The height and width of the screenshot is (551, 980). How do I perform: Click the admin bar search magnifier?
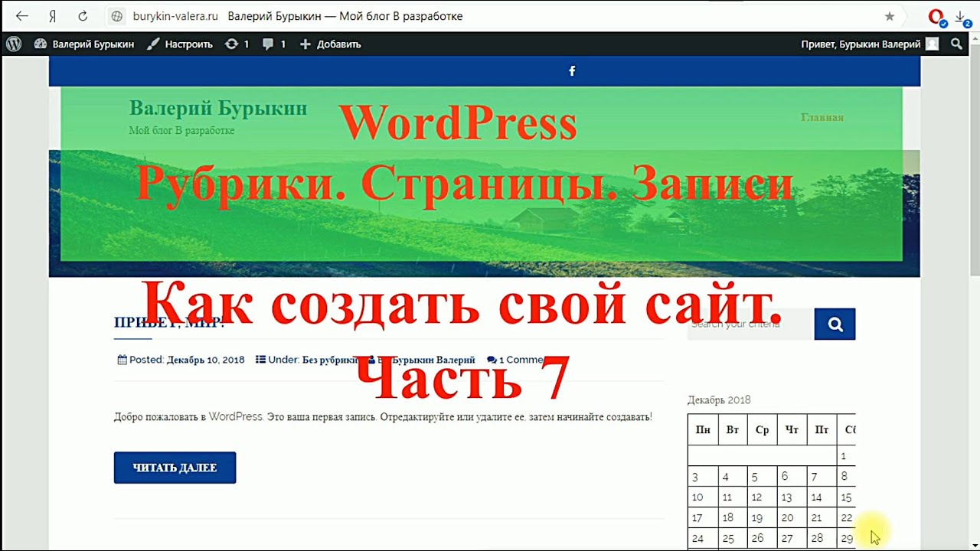[x=956, y=44]
